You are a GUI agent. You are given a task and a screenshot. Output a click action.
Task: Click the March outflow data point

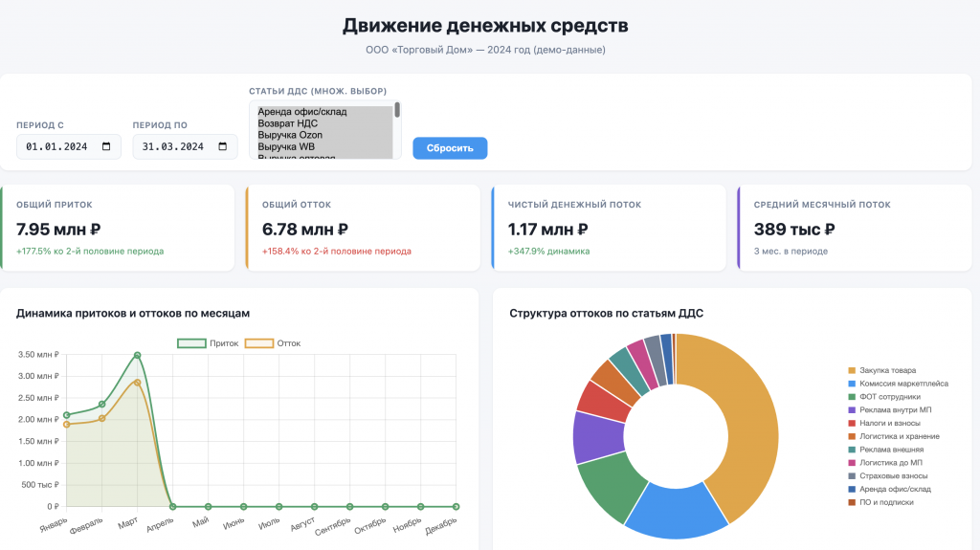(138, 383)
